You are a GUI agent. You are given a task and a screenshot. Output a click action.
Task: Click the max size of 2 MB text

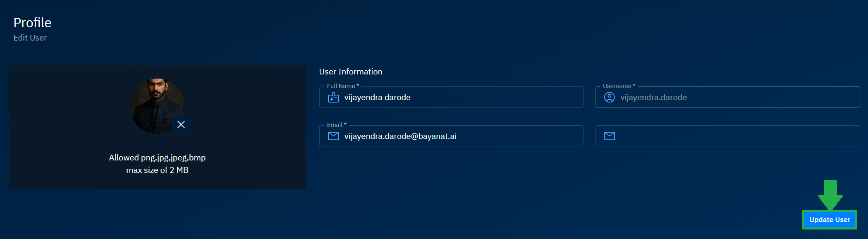tap(157, 170)
